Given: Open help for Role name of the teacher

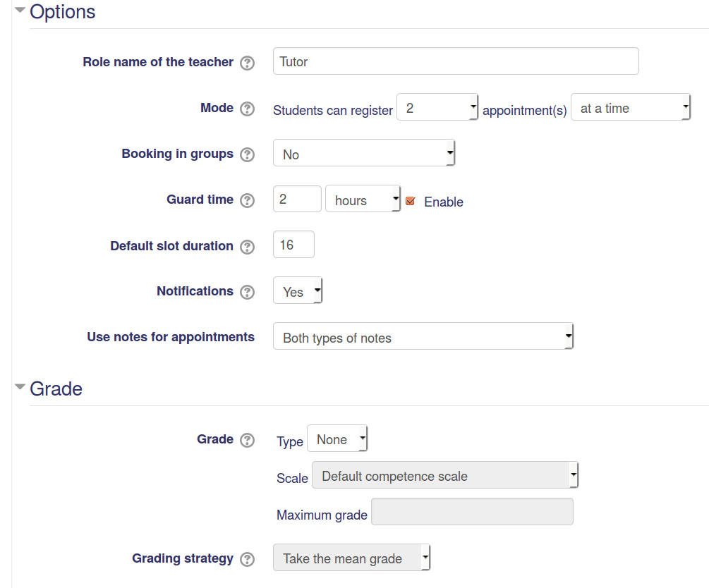Looking at the screenshot, I should click(248, 62).
